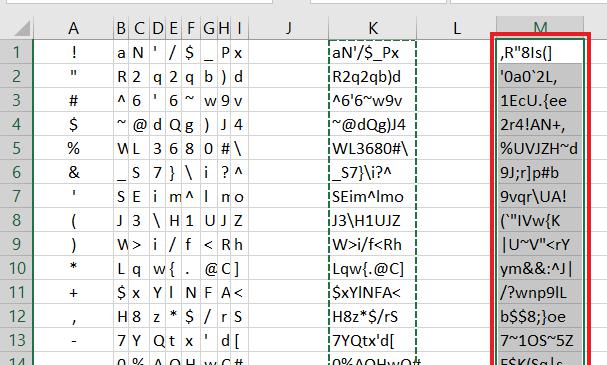Click cell containing W>i/f<Rh
The width and height of the screenshot is (607, 365).
[x=372, y=244]
